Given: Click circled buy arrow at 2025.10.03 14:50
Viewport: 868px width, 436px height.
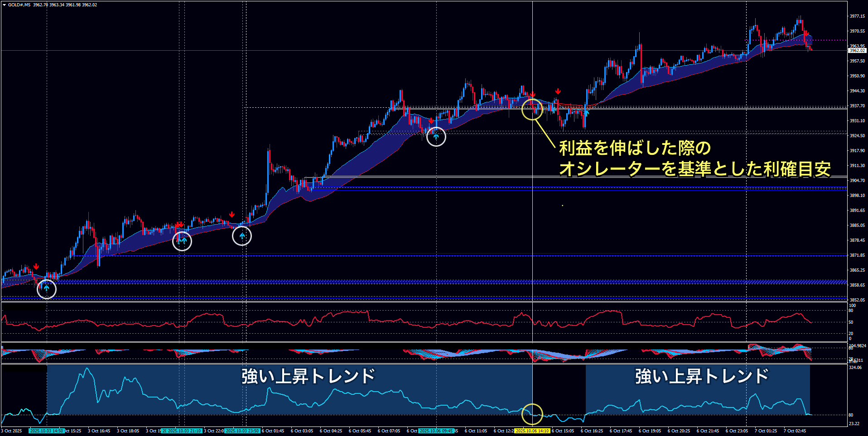Looking at the screenshot, I should [x=46, y=289].
